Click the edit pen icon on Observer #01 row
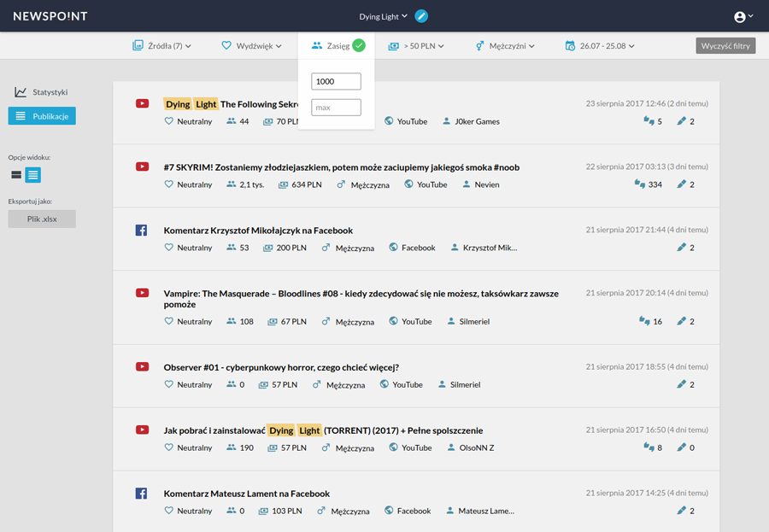 [x=681, y=384]
